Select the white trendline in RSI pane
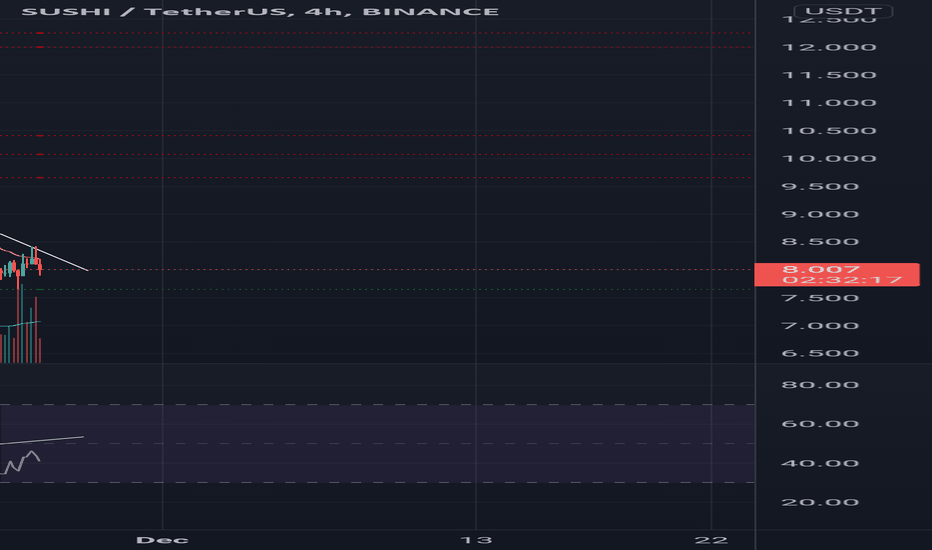Screen dimensions: 932x550 [x=42, y=441]
